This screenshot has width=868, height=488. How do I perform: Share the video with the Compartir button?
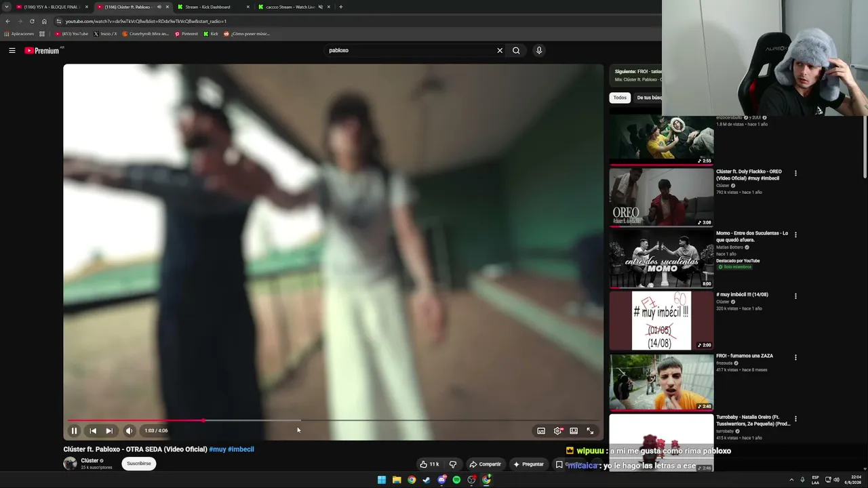pos(485,464)
